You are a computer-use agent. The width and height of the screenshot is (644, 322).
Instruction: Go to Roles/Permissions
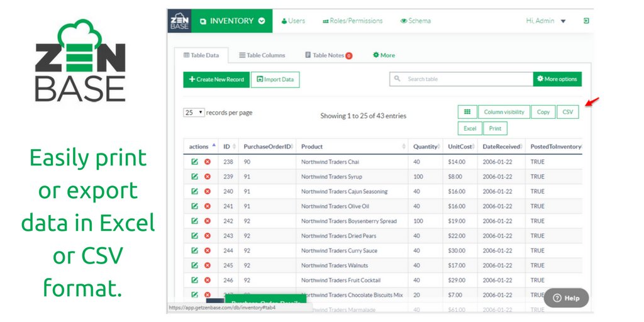pos(353,21)
